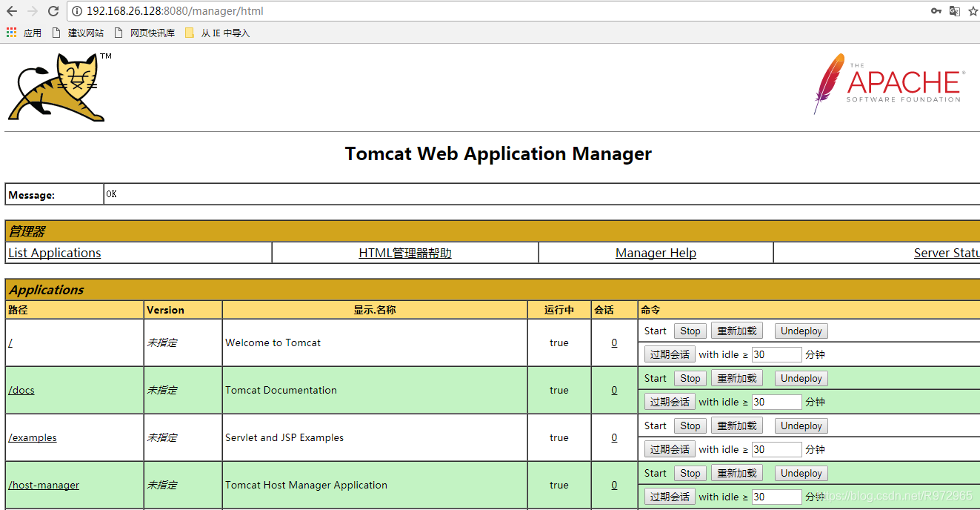Screen dimensions: 980x510
Task: Open the apps grid icon in the bookmarks bar
Action: 11,33
